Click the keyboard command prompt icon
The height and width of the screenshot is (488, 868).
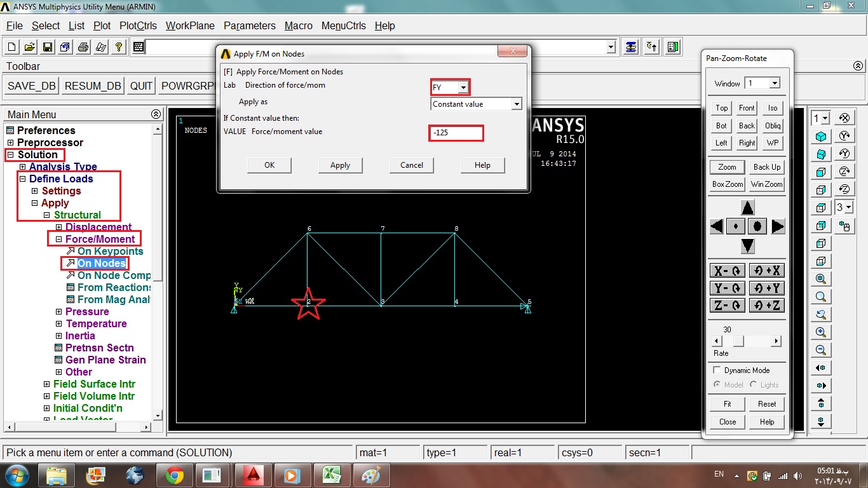[139, 47]
